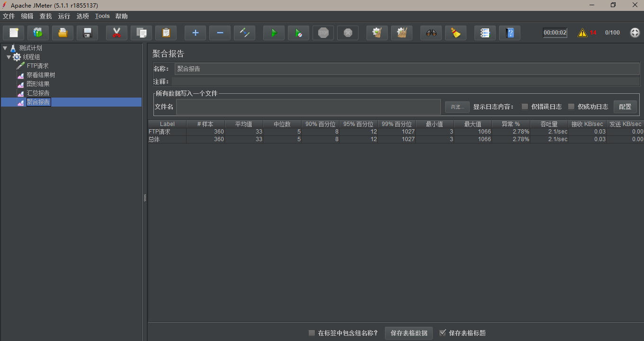Create a new test plan via toolbar
The image size is (644, 341).
click(14, 33)
